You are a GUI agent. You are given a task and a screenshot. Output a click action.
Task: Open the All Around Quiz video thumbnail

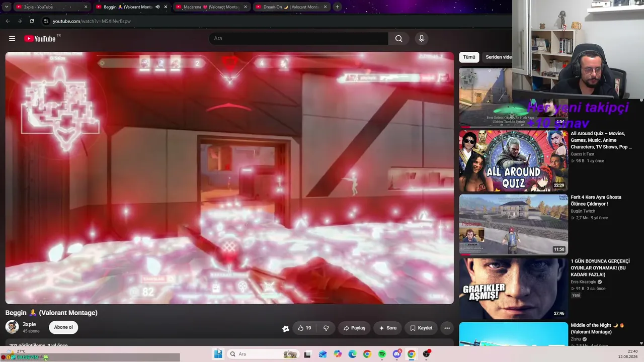(513, 161)
